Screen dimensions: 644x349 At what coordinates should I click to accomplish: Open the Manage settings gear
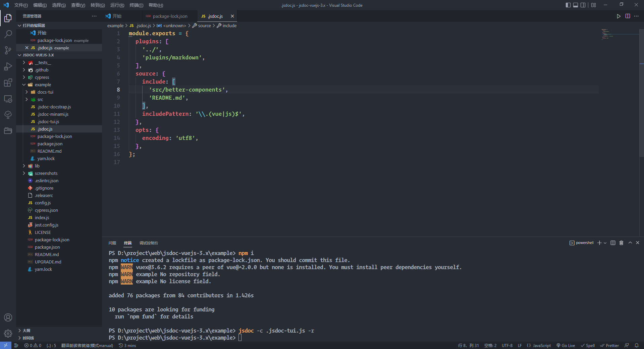pos(8,333)
